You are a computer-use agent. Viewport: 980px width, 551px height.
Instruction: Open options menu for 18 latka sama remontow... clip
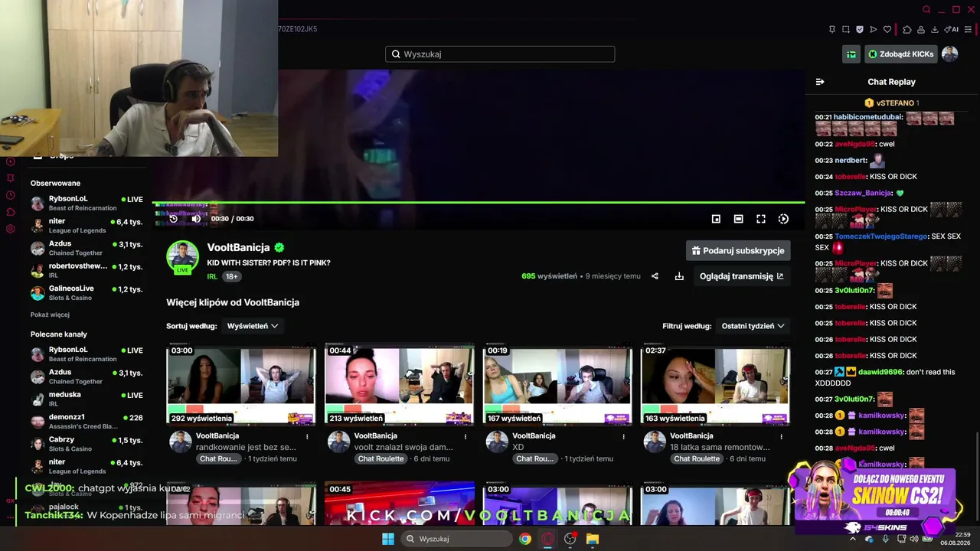(782, 437)
